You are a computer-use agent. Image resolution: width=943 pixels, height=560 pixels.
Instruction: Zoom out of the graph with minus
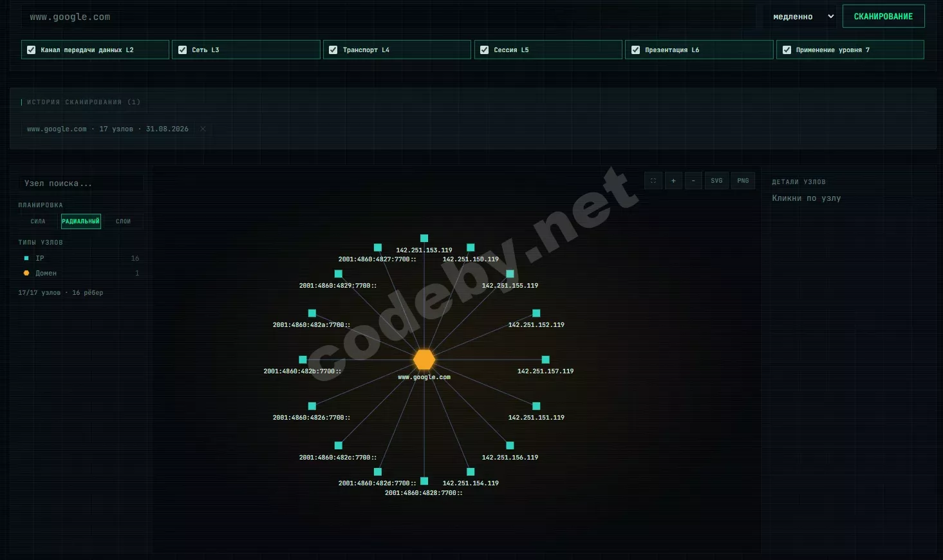point(693,181)
